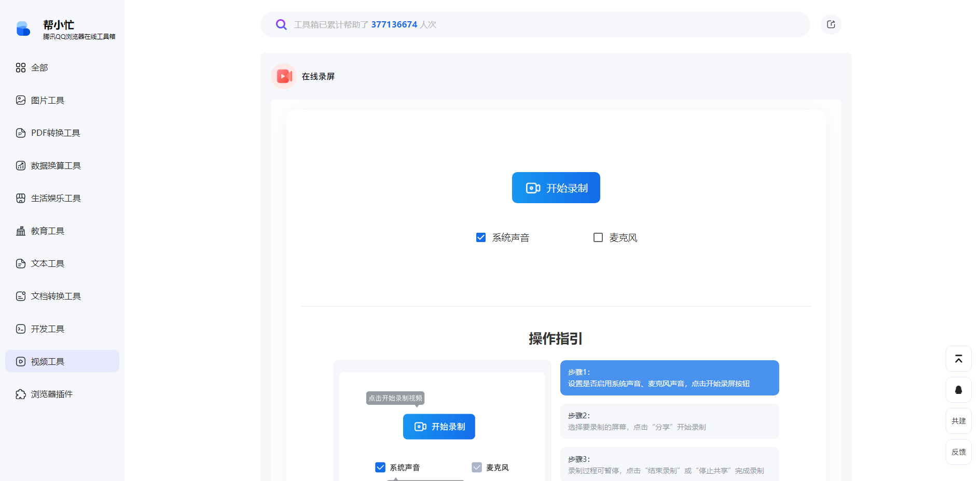This screenshot has width=980, height=481.
Task: Open 教育工具 category
Action: [62, 231]
